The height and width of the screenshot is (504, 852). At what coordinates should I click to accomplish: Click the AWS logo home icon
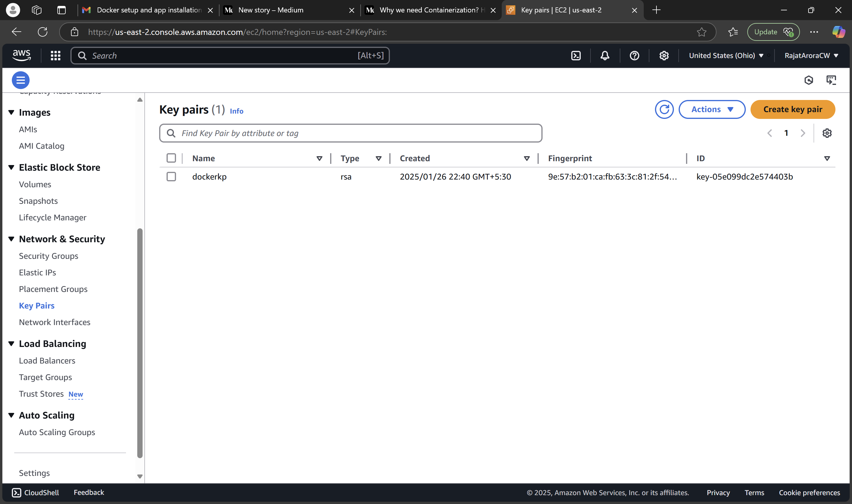(x=22, y=55)
